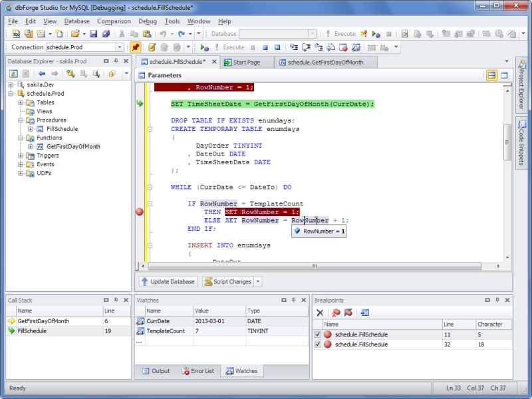Click the pushpin icon next to Connection
532x399 pixels.
click(x=136, y=47)
